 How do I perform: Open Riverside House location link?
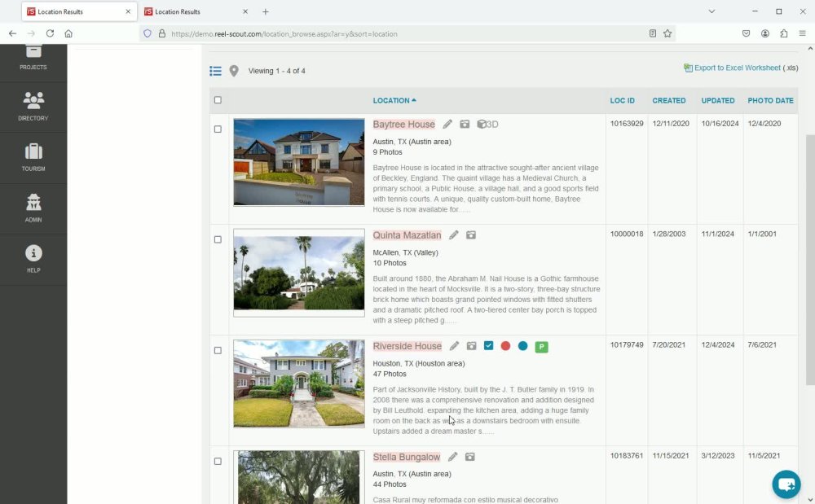pos(407,346)
